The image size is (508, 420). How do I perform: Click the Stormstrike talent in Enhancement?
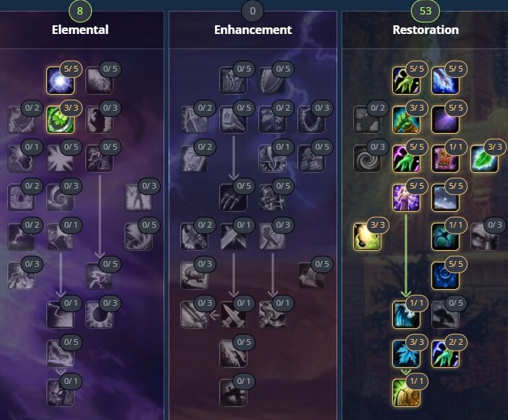[273, 315]
